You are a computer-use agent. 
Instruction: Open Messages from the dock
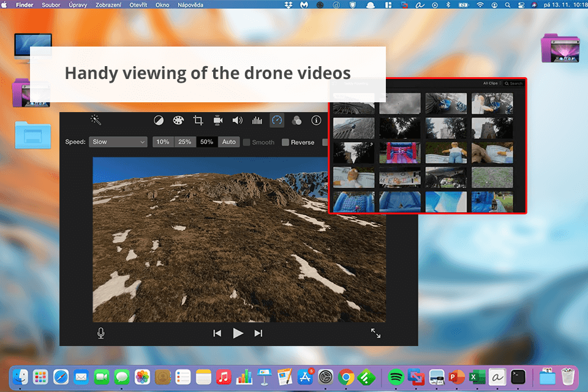121,377
